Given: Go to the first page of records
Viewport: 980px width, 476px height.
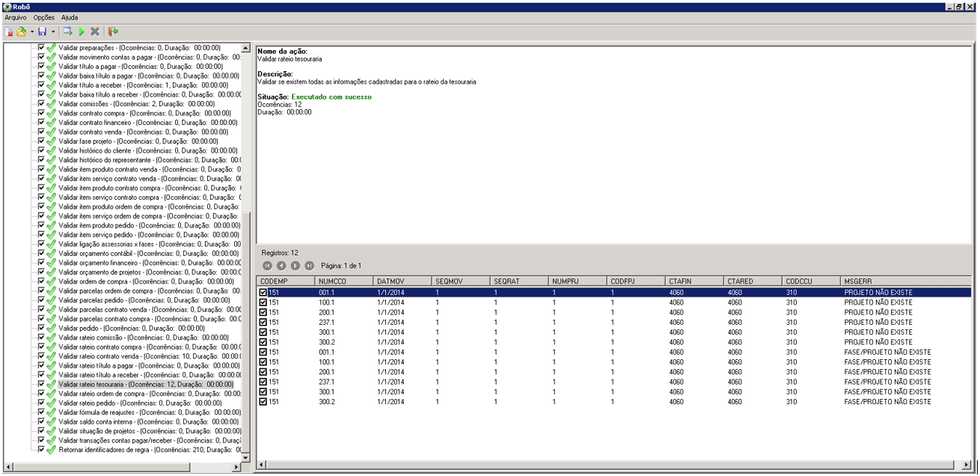Looking at the screenshot, I should click(x=267, y=266).
